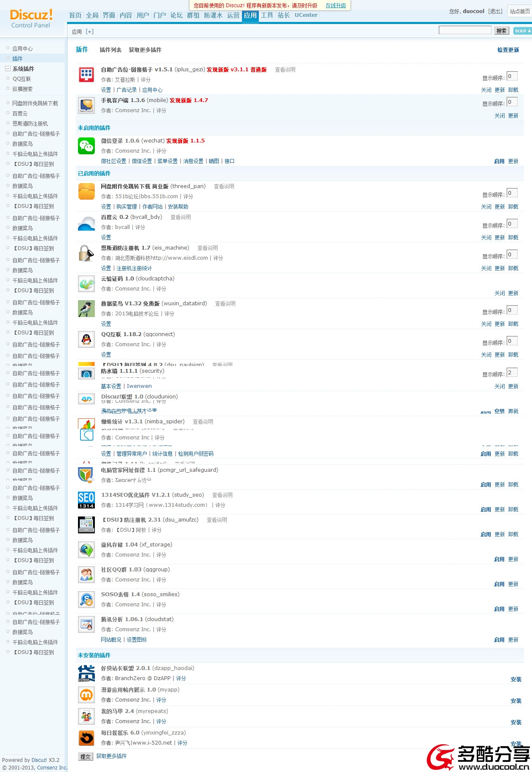Edit 显示顺序 field for 自助广告位 plugin
The height and width of the screenshot is (772, 532).
(x=512, y=76)
